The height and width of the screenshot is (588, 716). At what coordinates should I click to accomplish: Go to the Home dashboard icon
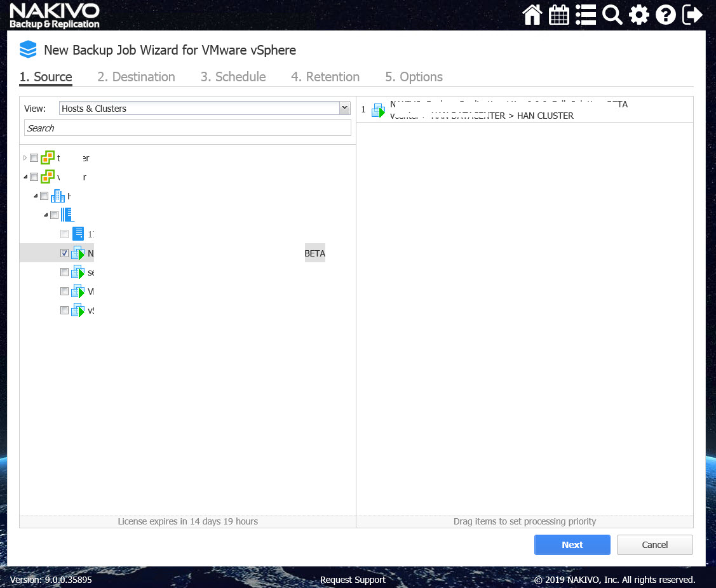point(532,15)
